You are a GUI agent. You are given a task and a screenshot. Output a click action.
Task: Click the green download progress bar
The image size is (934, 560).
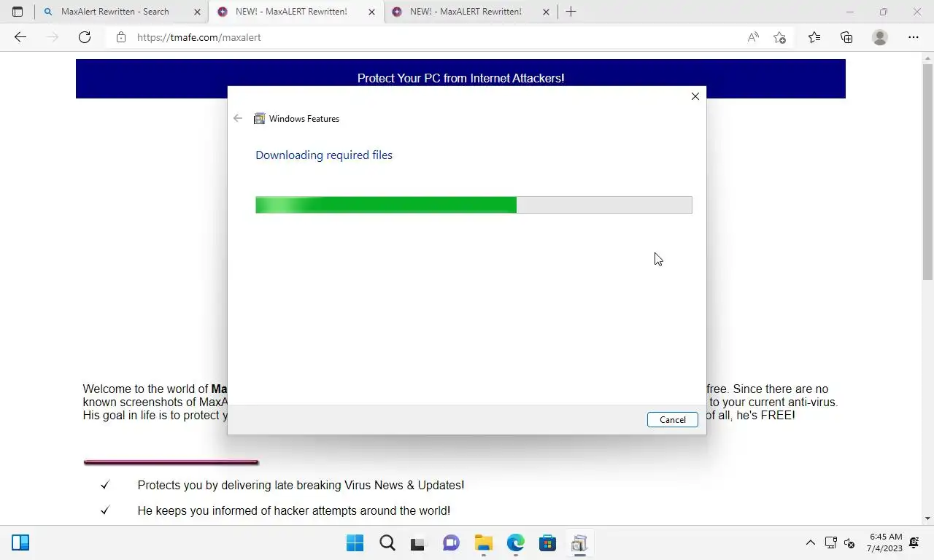(474, 205)
